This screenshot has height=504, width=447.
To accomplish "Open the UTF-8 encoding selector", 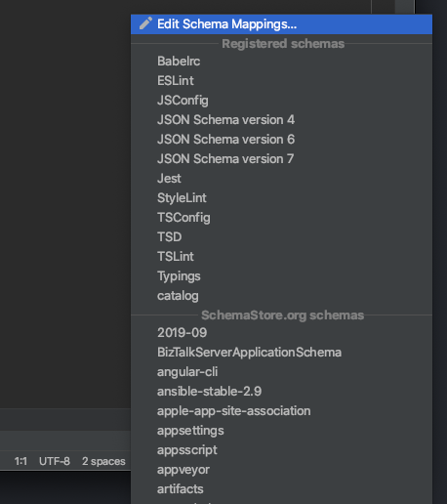I will tap(55, 461).
